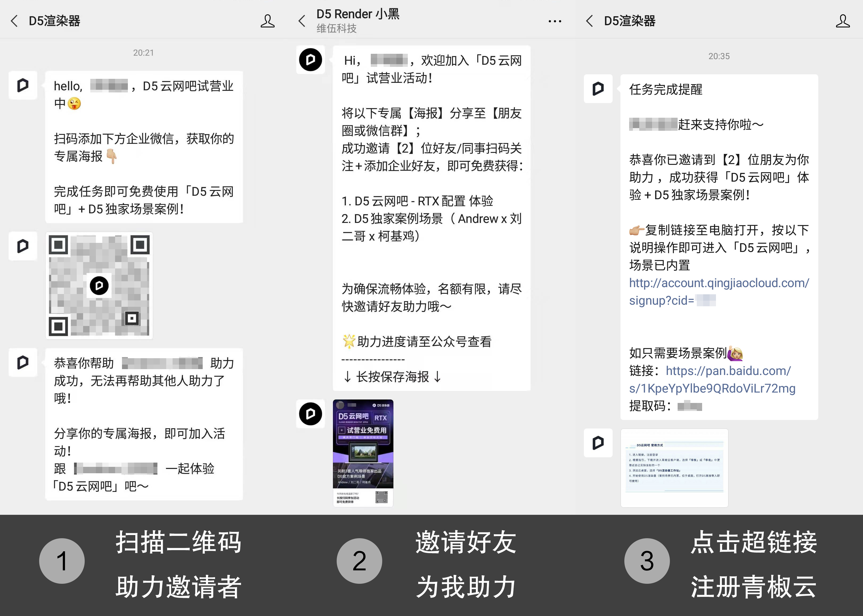The image size is (863, 616).
Task: Tap the 20:21 timestamp
Action: 143,53
